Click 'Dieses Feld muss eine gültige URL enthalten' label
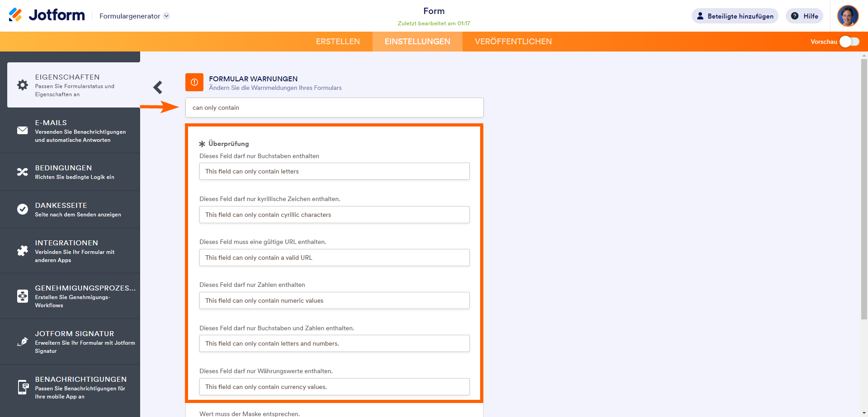Image resolution: width=868 pixels, height=417 pixels. point(263,242)
